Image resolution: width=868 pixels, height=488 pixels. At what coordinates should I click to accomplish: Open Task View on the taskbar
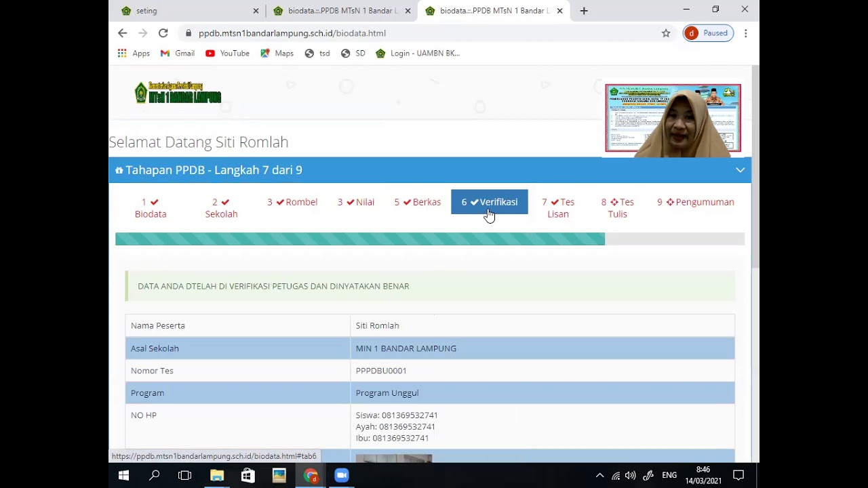(x=184, y=475)
